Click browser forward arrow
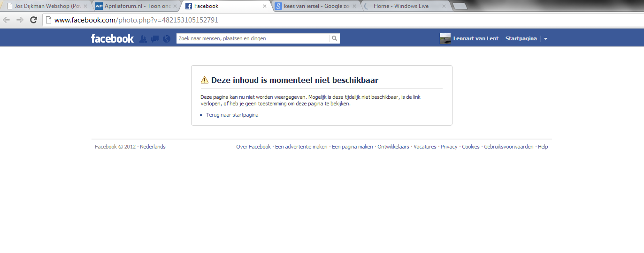The image size is (644, 253). 20,20
